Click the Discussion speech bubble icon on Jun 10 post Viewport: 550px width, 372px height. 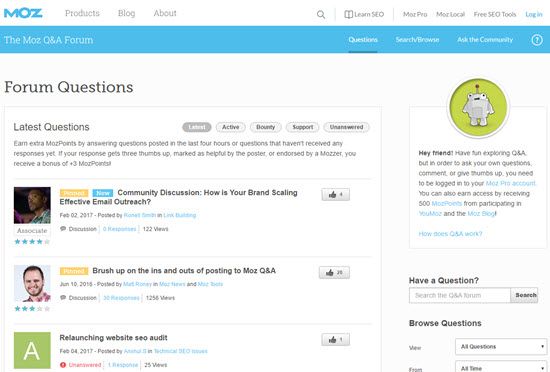point(63,298)
